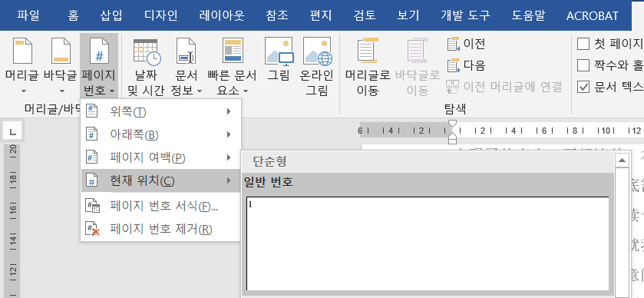Viewport: 644px width, 298px height.
Task: Open 문서 정보 document info menu
Action: [x=187, y=66]
